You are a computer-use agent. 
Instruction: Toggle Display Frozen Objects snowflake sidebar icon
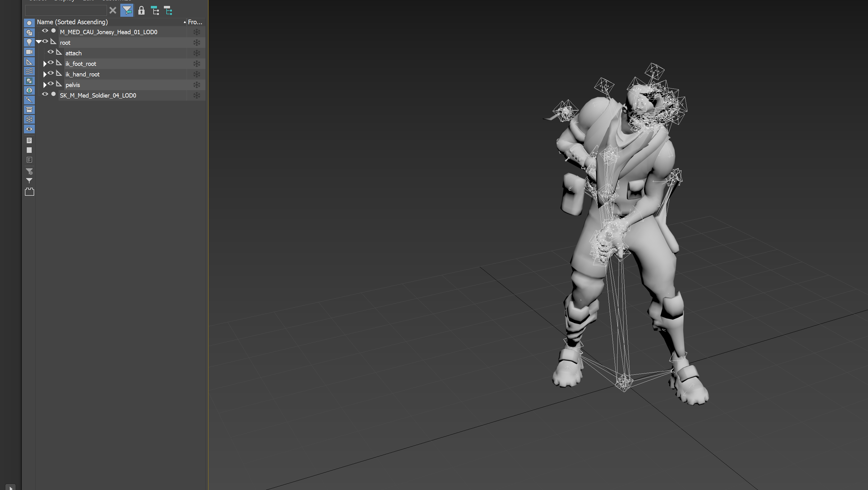29,119
